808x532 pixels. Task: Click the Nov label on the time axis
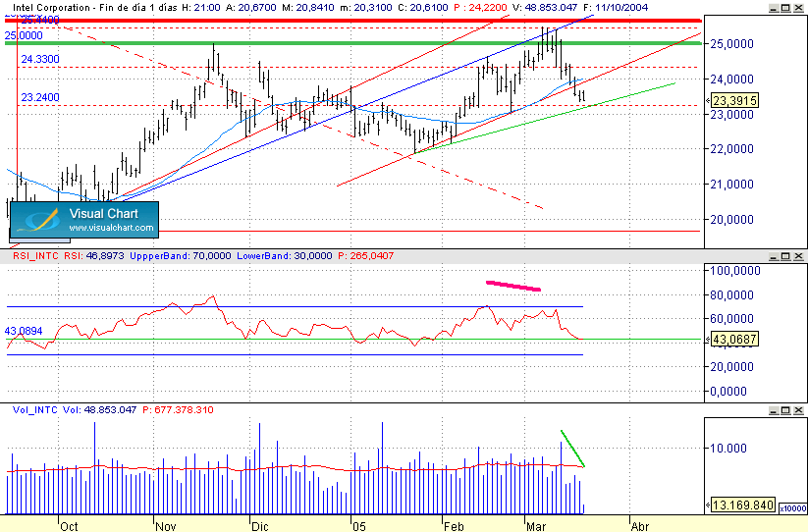pyautogui.click(x=165, y=526)
